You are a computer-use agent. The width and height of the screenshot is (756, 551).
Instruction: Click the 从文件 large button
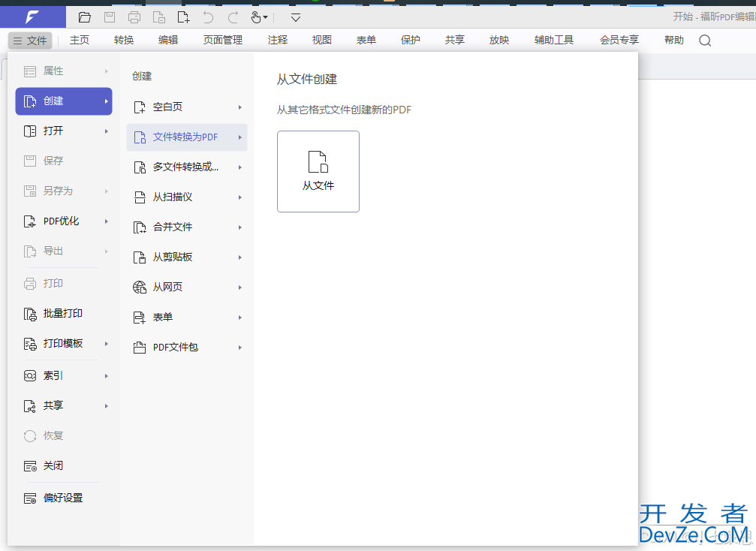tap(318, 172)
